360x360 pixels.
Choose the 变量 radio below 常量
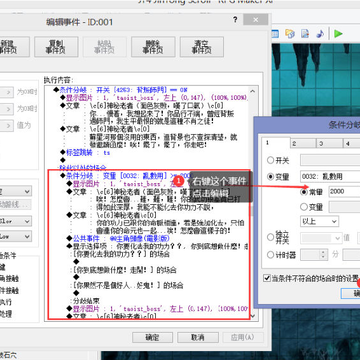[x=304, y=207]
